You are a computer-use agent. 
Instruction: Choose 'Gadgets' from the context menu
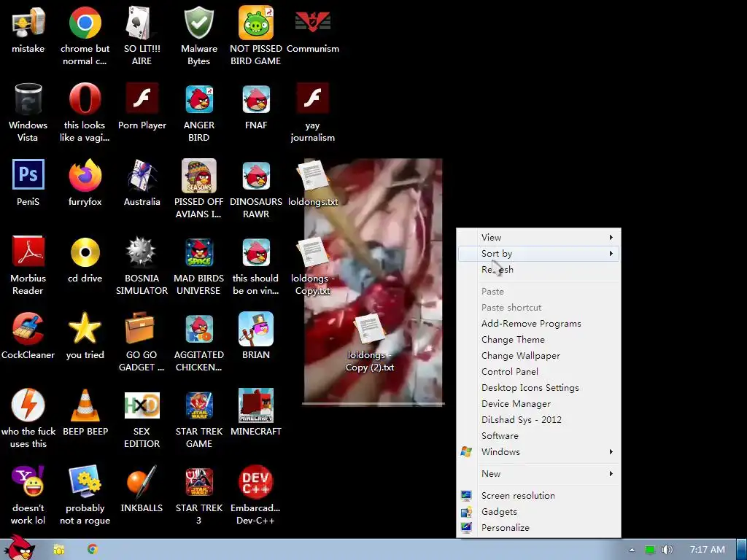point(538,511)
